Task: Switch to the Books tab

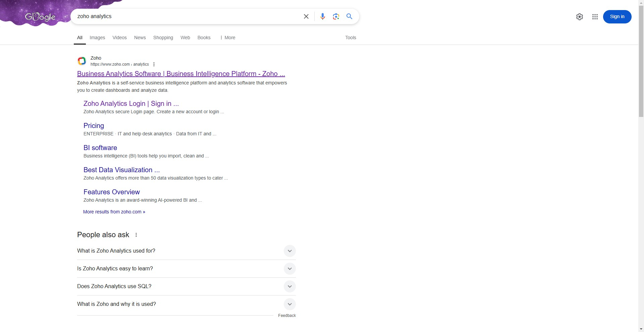Action: click(204, 38)
